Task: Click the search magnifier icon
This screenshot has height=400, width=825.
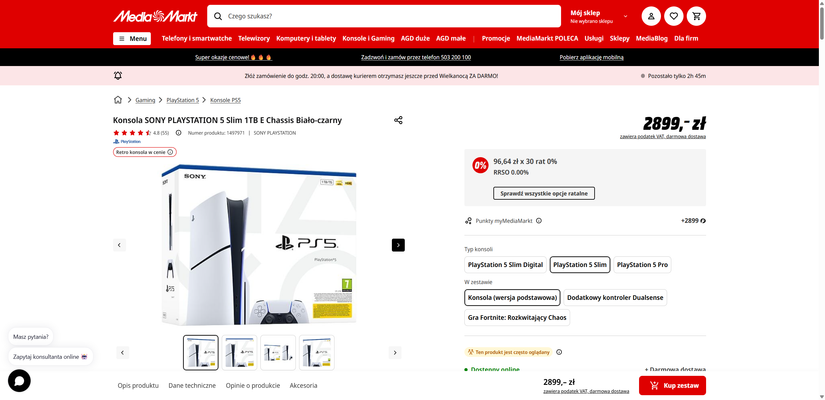Action: 218,16
